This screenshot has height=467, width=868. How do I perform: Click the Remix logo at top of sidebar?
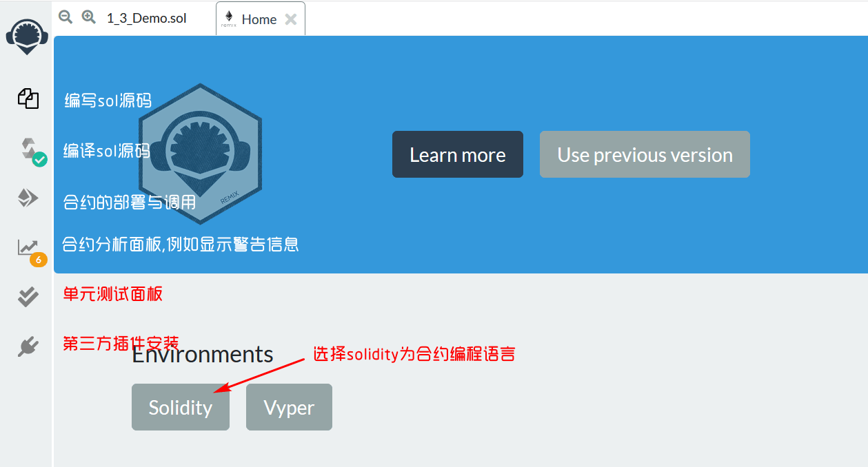[x=27, y=37]
